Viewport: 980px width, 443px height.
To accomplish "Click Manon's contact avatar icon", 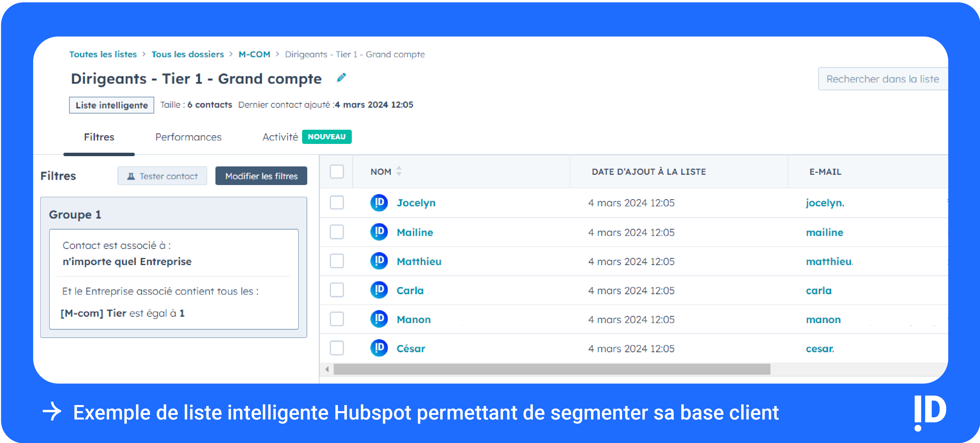I will coord(379,319).
